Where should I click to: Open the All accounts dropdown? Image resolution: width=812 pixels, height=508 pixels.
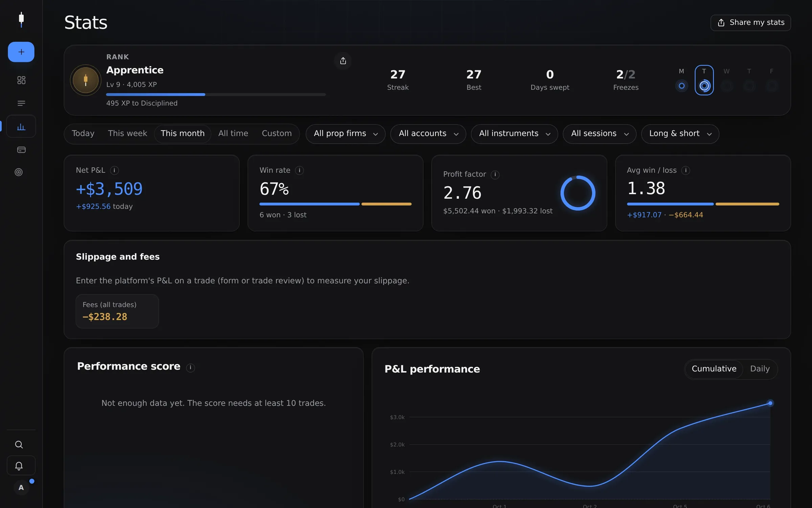coord(428,134)
